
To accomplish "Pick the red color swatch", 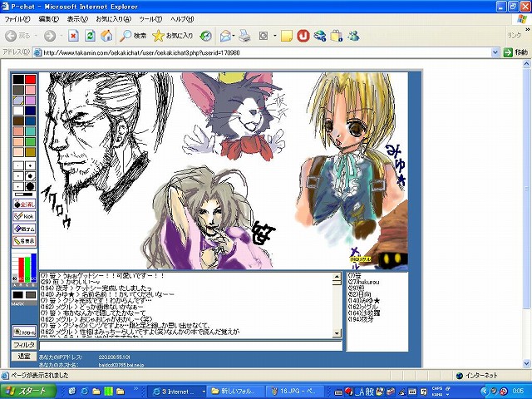I will point(30,80).
